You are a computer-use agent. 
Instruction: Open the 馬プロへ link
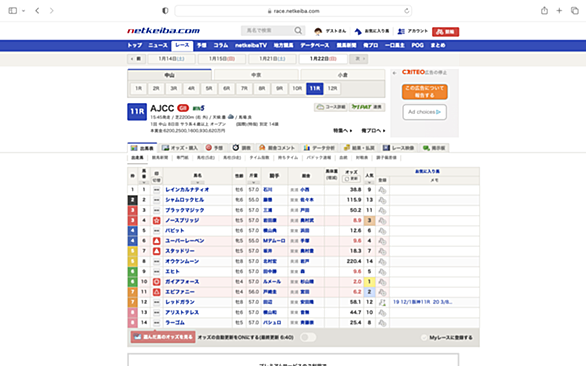click(x=373, y=130)
